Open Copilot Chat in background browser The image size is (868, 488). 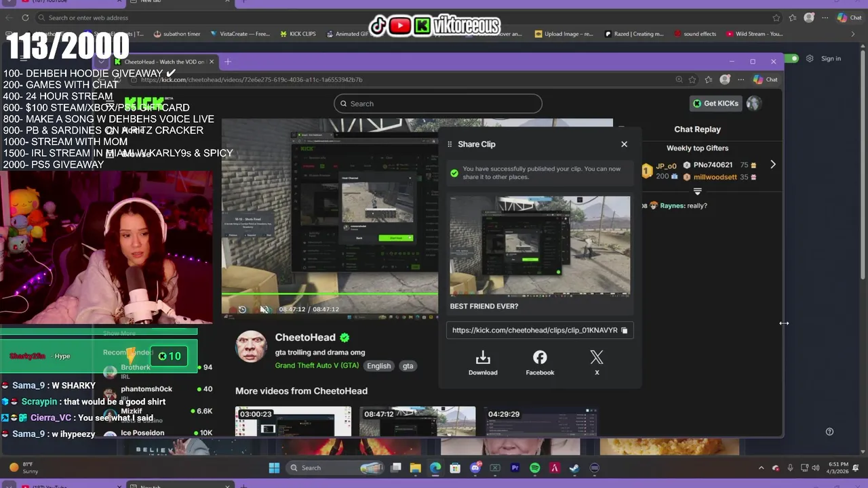tap(850, 18)
